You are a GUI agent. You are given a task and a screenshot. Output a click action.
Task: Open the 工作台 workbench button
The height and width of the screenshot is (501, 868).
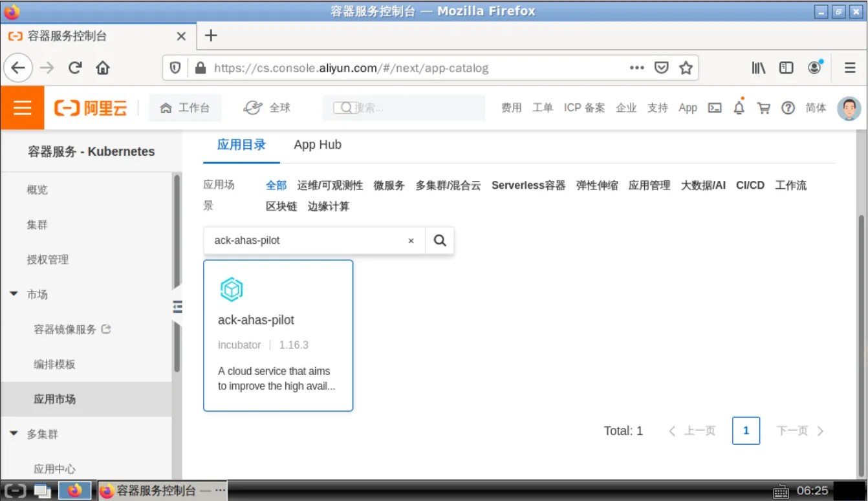click(x=185, y=108)
